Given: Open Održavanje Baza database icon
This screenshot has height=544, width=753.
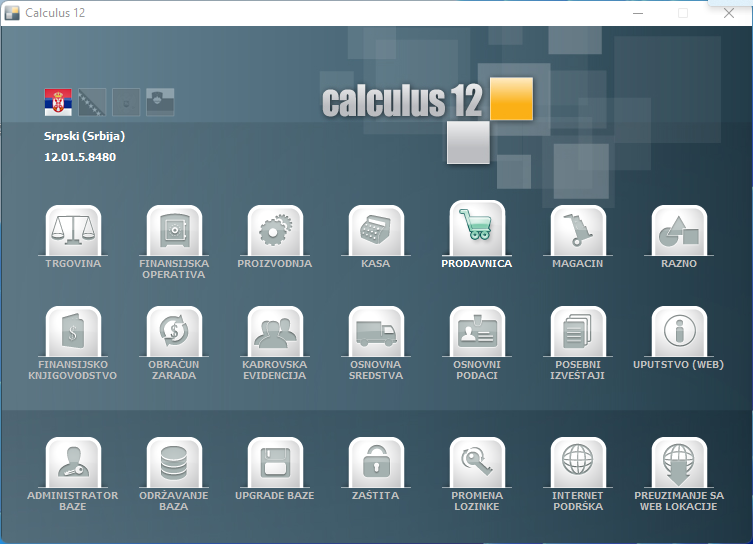Looking at the screenshot, I should pyautogui.click(x=174, y=462).
